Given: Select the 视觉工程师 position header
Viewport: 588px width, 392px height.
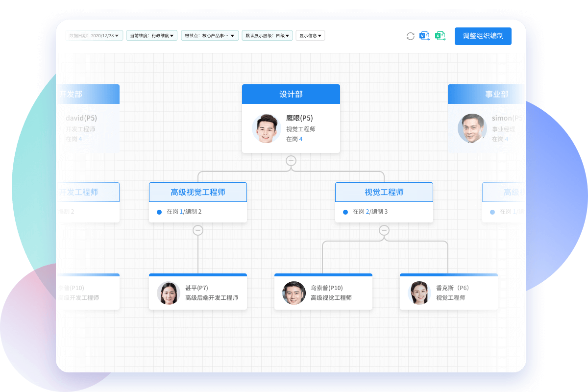Looking at the screenshot, I should [384, 192].
